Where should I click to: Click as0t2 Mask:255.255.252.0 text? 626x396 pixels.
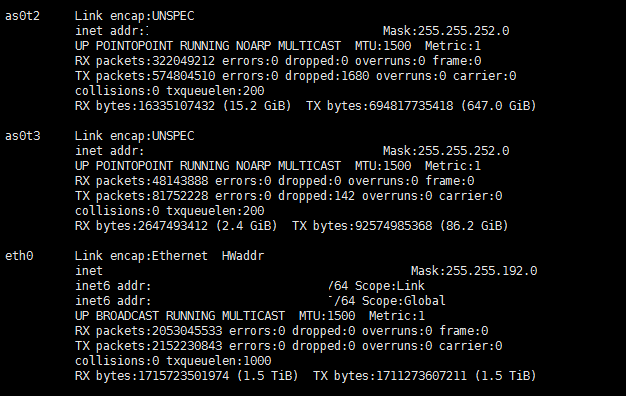click(x=446, y=31)
